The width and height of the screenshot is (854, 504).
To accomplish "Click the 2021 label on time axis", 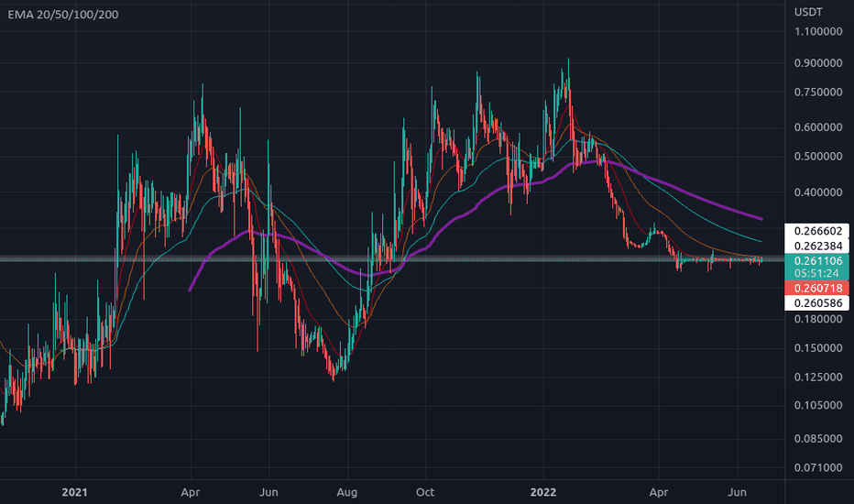I will point(74,493).
